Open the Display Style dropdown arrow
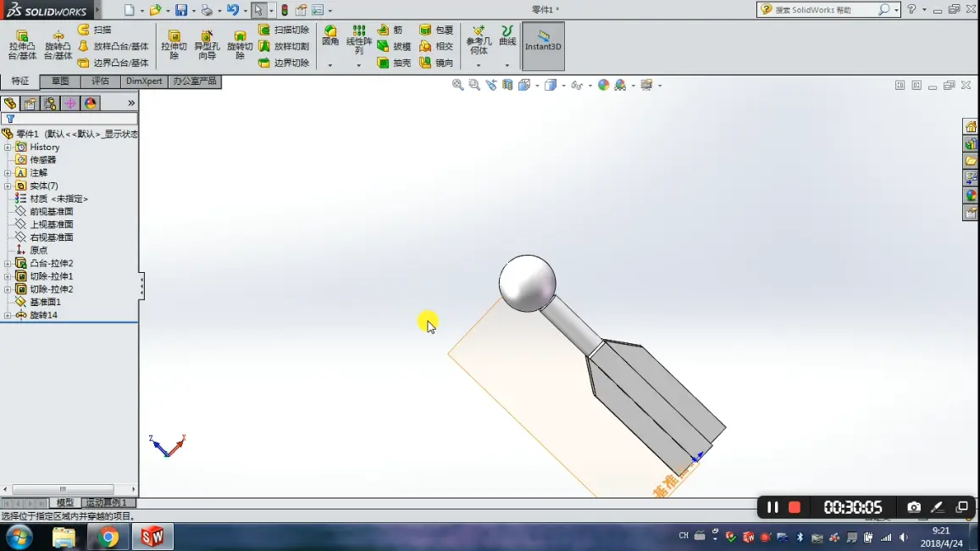The height and width of the screenshot is (551, 980). 564,86
